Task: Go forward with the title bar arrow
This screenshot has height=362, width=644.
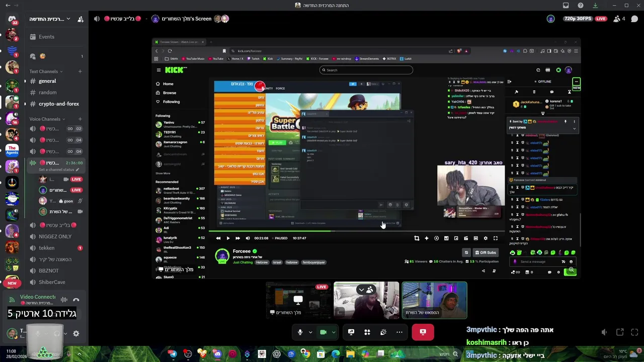Action: click(17, 6)
